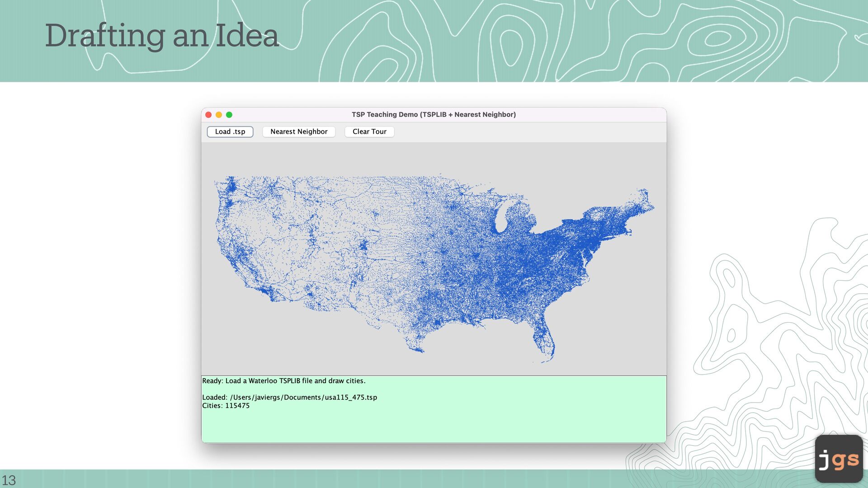Viewport: 868px width, 488px height.
Task: Click the jgs logo icon
Action: (839, 459)
